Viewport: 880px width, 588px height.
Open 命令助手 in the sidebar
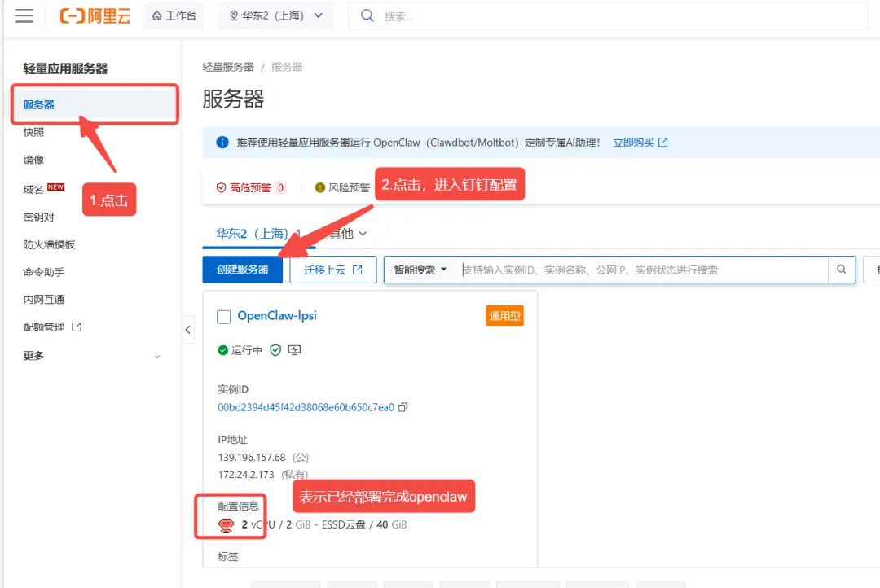click(x=44, y=271)
